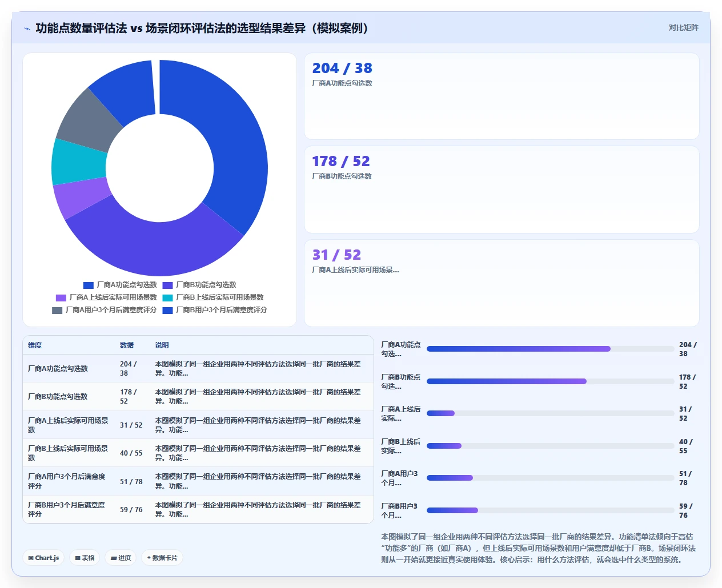This screenshot has height=588, width=722.
Task: Click 厂商A用户3个月后满意度评分 gray legend swatch
Action: [x=57, y=310]
